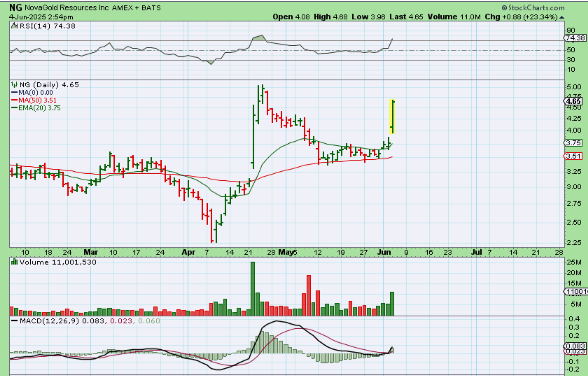This screenshot has height=376, width=588.
Task: Click the Jun label on date axis
Action: tap(384, 252)
